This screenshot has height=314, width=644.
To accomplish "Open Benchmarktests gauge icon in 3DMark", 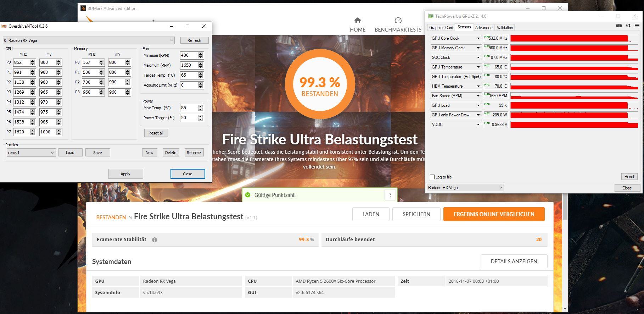I will coord(398,20).
